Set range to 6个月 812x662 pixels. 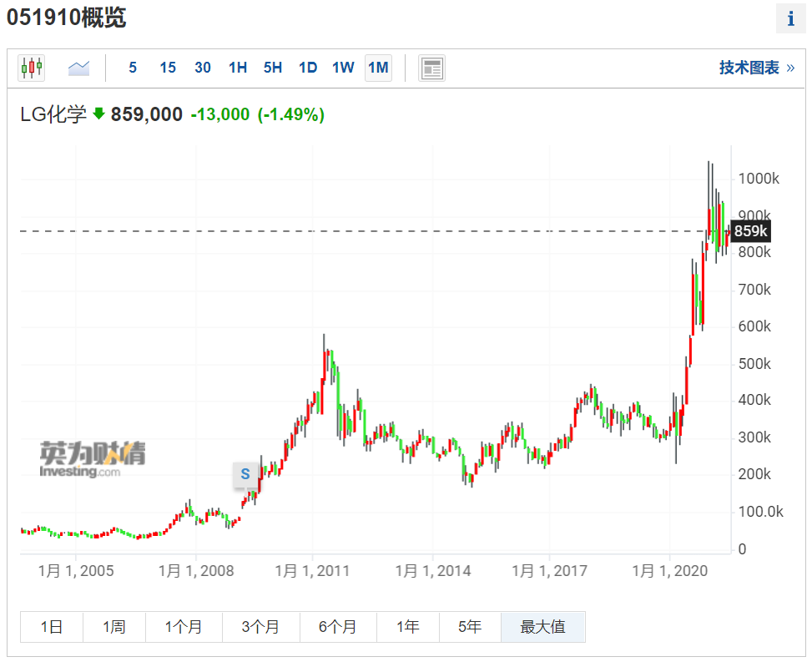pyautogui.click(x=338, y=627)
